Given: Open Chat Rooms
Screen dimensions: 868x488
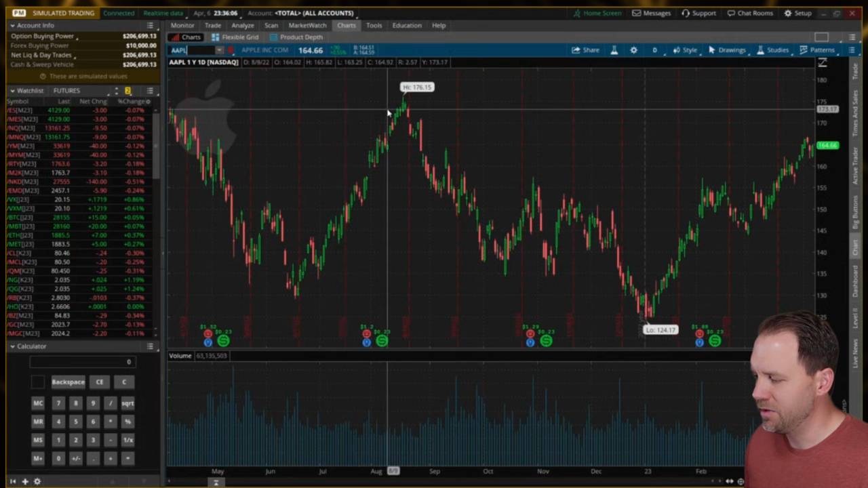Looking at the screenshot, I should (750, 13).
